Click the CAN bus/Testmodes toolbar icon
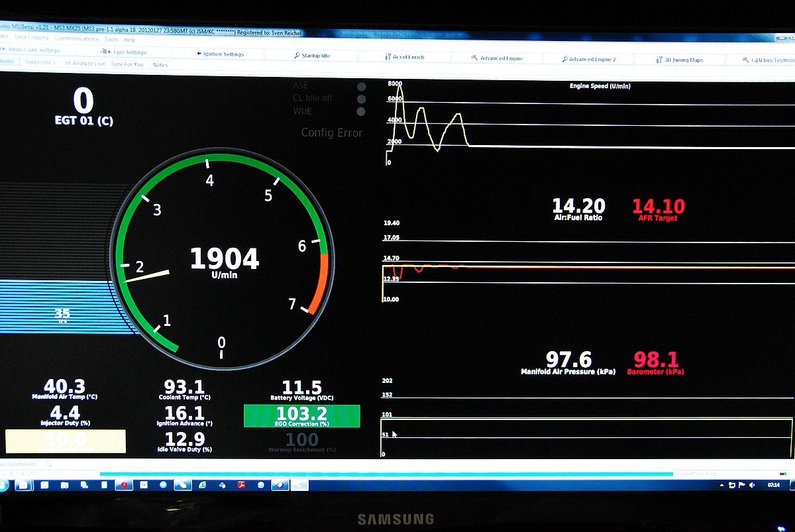The image size is (795, 532). 746,60
